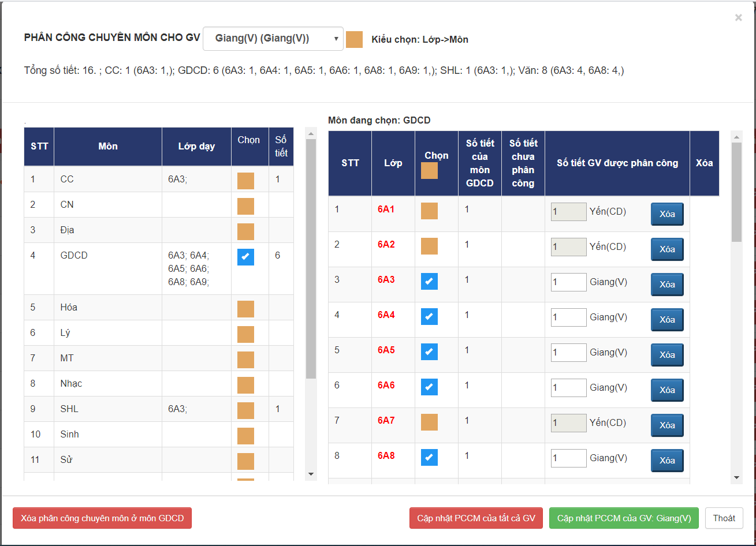The height and width of the screenshot is (546, 756).
Task: Click the period count field for class 6A4
Action: (568, 317)
